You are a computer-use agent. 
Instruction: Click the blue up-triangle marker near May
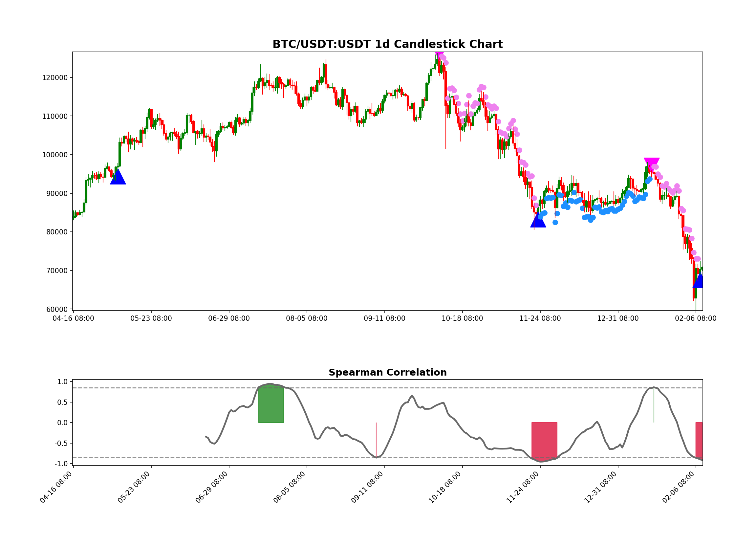(118, 178)
